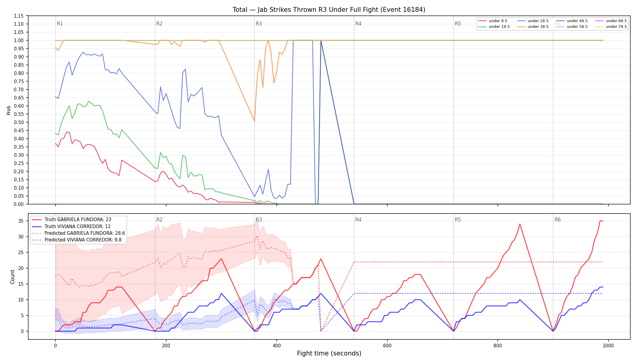Viewport: 637px width, 364px height.
Task: Select 'Predicted GABRIELA FUNDORA: 28.6' legend entry
Action: pyautogui.click(x=85, y=233)
